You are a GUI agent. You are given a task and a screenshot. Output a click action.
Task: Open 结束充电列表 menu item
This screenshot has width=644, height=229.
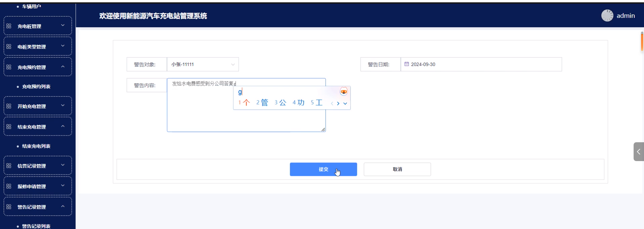coord(36,146)
